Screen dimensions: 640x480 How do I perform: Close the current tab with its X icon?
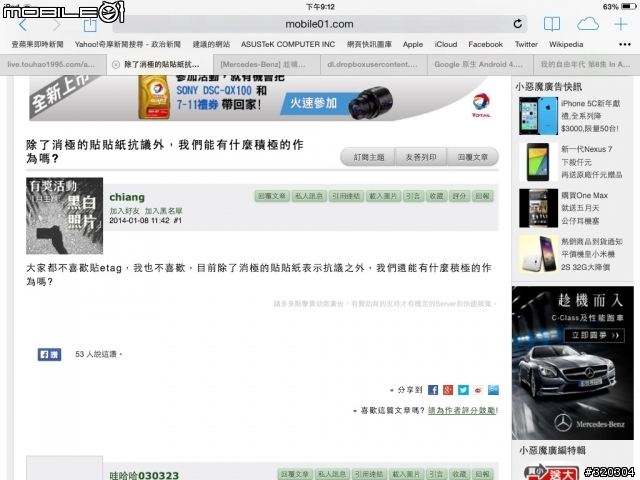pos(116,64)
